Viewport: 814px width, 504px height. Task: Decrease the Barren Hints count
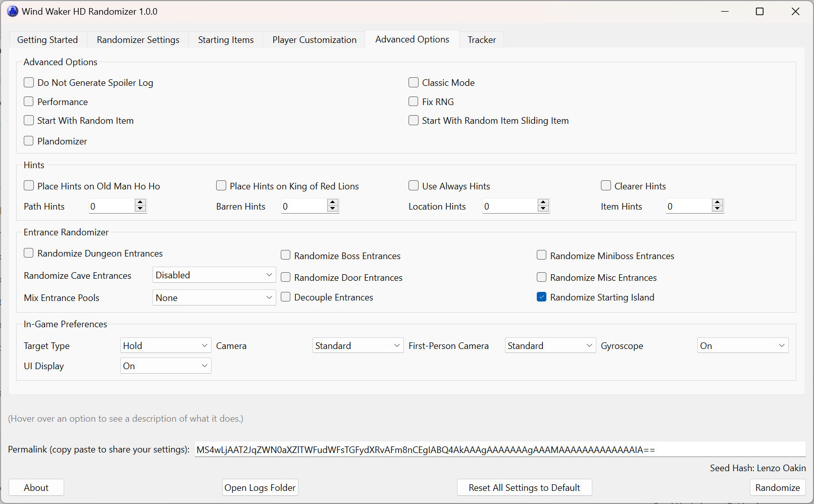(x=332, y=209)
